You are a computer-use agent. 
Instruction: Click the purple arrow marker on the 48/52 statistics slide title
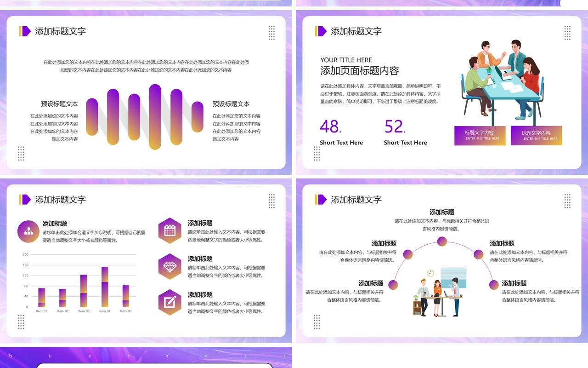pos(322,31)
